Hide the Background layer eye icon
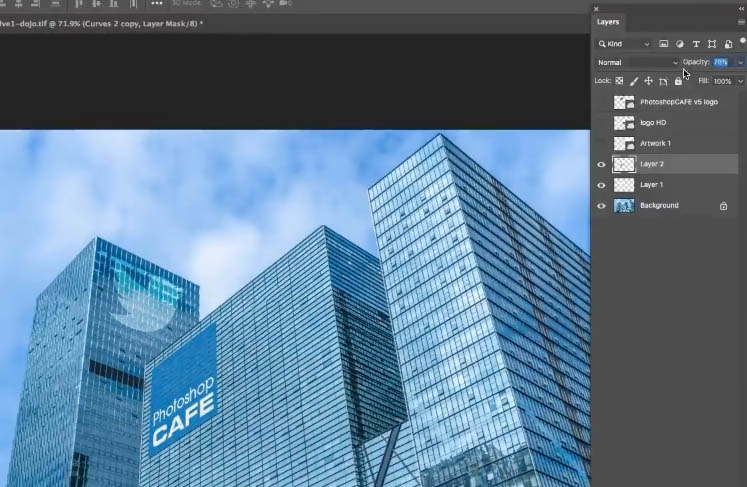Image resolution: width=747 pixels, height=487 pixels. 601,206
